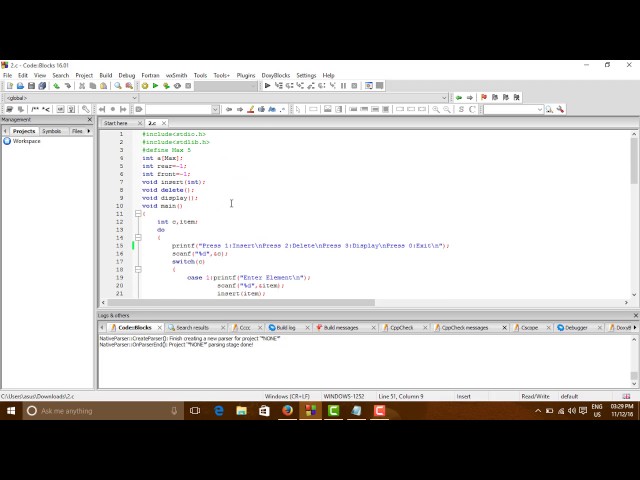Save the file with the floppy disk icon
This screenshot has width=640, height=480.
31,86
